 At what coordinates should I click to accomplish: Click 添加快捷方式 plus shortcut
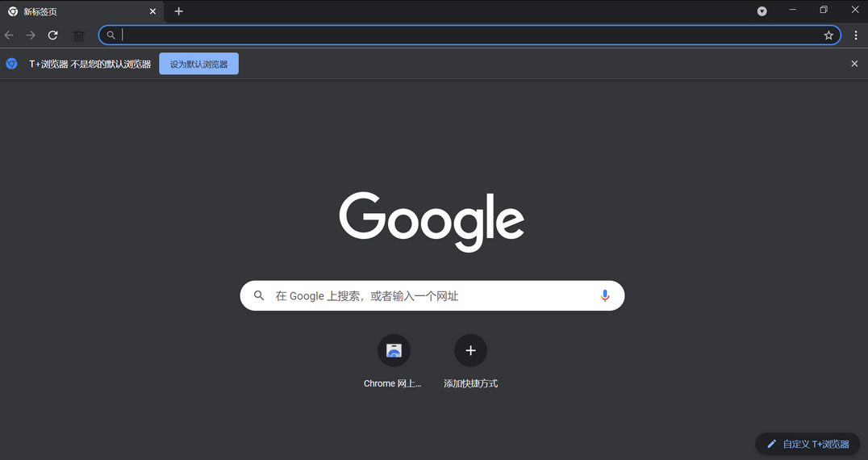click(470, 361)
